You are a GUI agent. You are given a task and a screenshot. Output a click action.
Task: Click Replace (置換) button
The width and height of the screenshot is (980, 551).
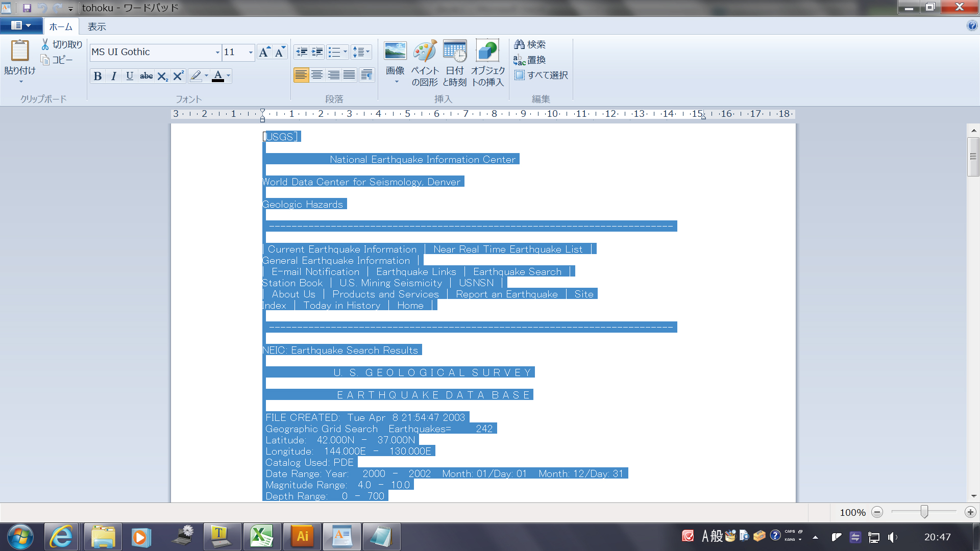pyautogui.click(x=530, y=60)
